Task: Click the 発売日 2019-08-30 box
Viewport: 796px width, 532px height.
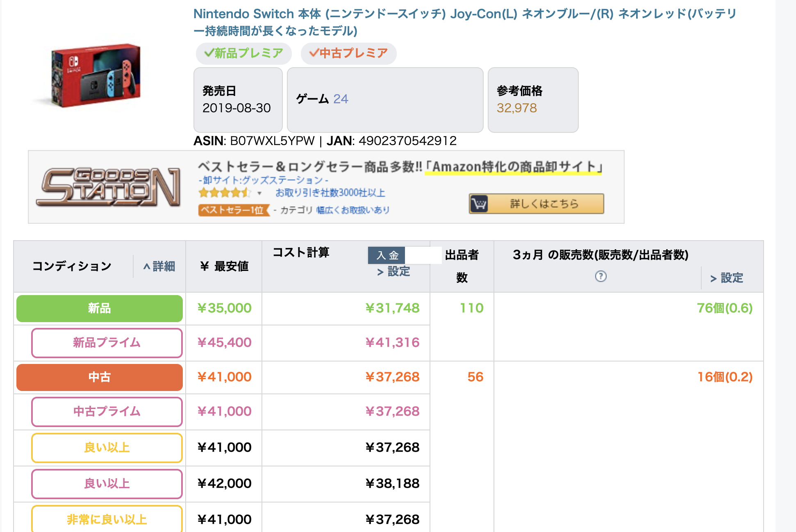Action: [x=238, y=100]
